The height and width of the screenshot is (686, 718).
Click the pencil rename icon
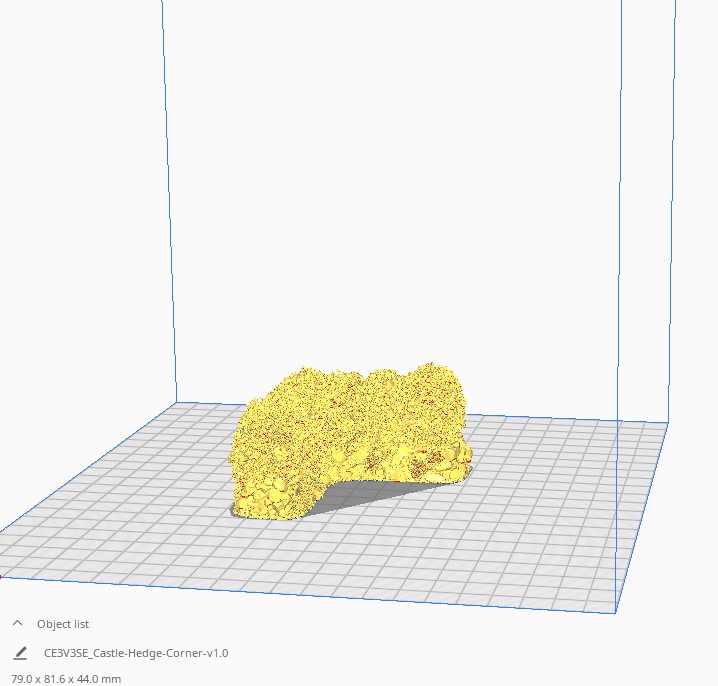tap(20, 653)
